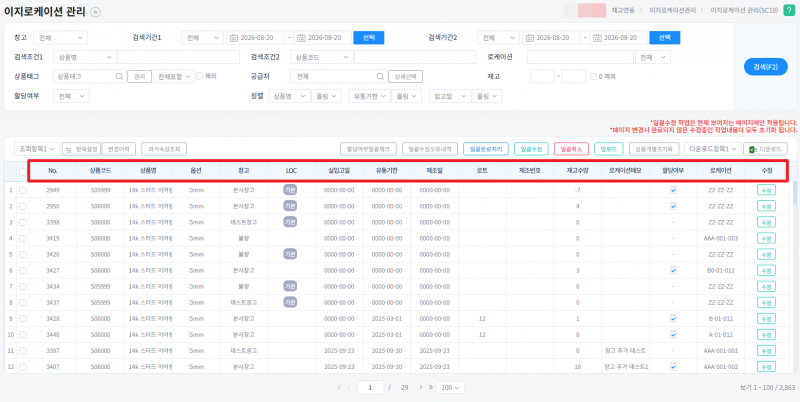
Task: Click the memo cell 창고 추가 테스트1
Action: coord(625,366)
